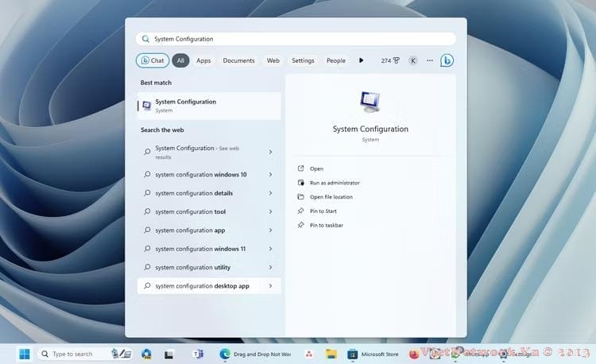This screenshot has width=596, height=364.
Task: Click the Bing icon at top right
Action: [x=447, y=60]
